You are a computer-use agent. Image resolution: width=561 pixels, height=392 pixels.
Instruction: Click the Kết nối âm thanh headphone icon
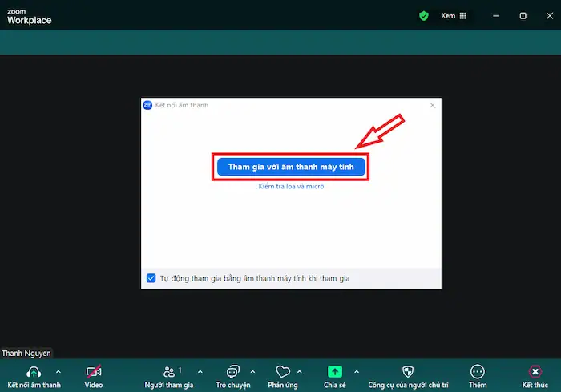click(34, 372)
